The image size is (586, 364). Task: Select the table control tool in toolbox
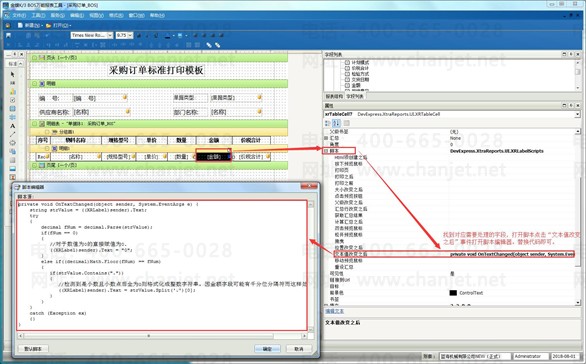12,108
